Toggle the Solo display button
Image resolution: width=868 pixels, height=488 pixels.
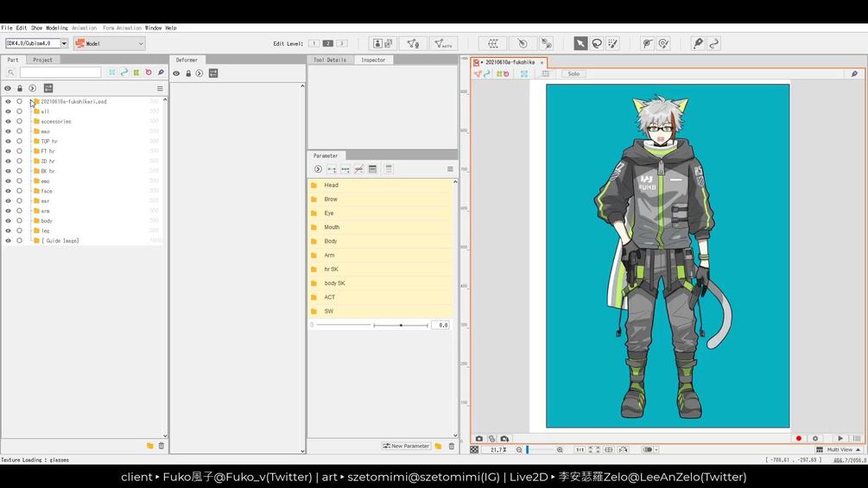point(573,73)
